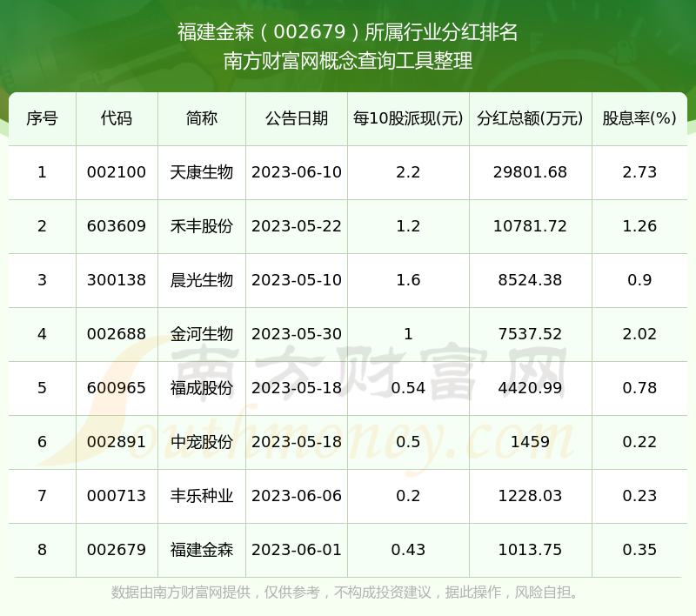Click the footer disclaimer text 数据由南方财富网提供
Viewport: 696px width, 616px height.
(181, 593)
